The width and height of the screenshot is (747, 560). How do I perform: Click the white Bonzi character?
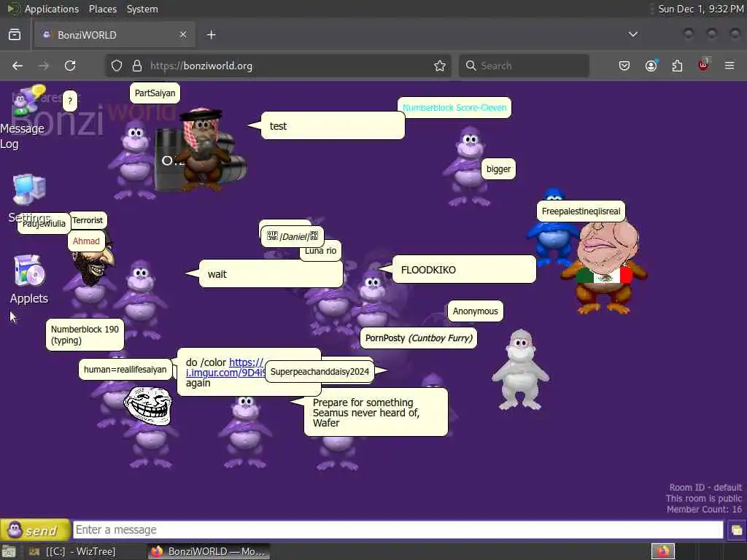520,370
